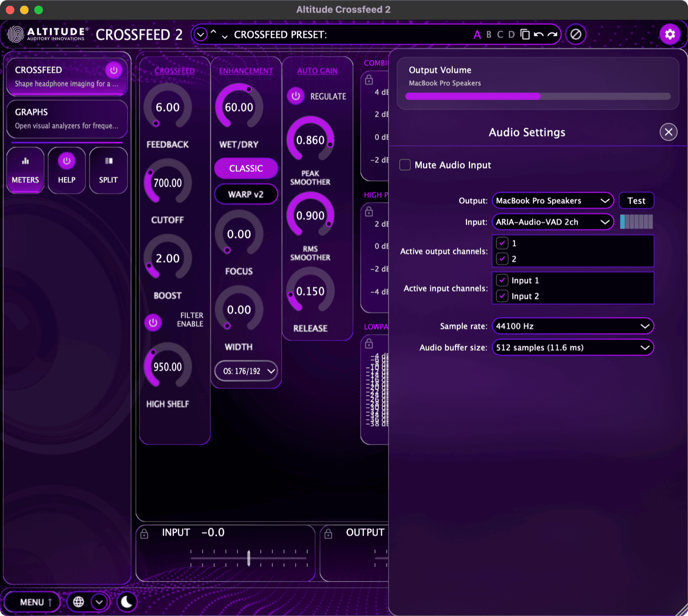Open the MENU button at bottom left
688x616 pixels.
(32, 602)
